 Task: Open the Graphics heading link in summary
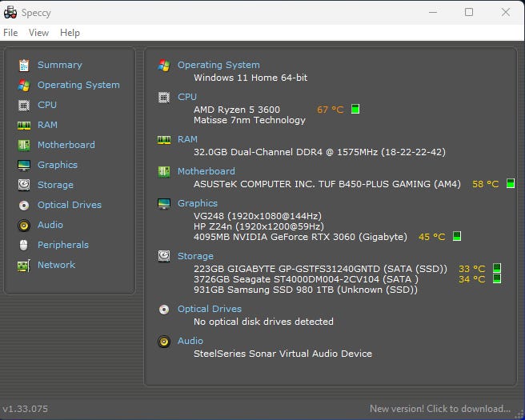click(x=197, y=203)
